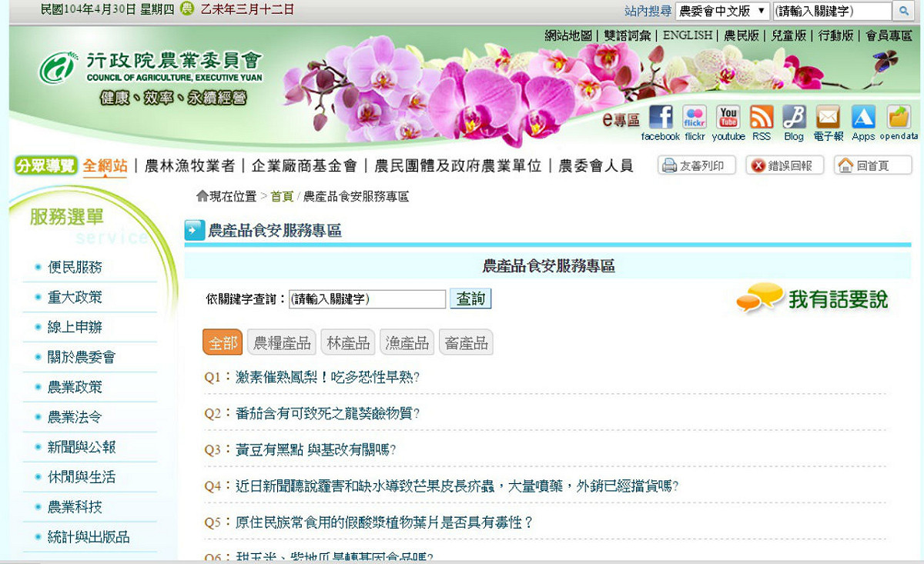Click the 友善列印 print button
The image size is (924, 564).
click(697, 165)
